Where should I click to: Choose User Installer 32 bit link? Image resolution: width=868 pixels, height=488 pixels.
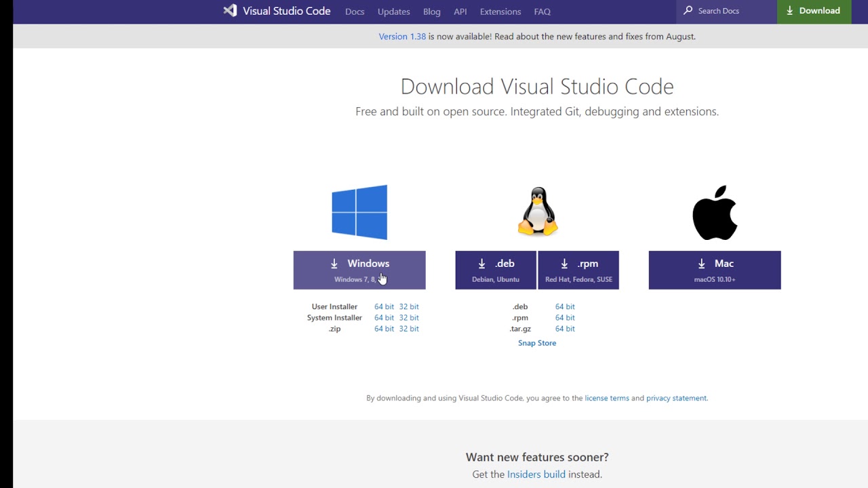[409, 307]
